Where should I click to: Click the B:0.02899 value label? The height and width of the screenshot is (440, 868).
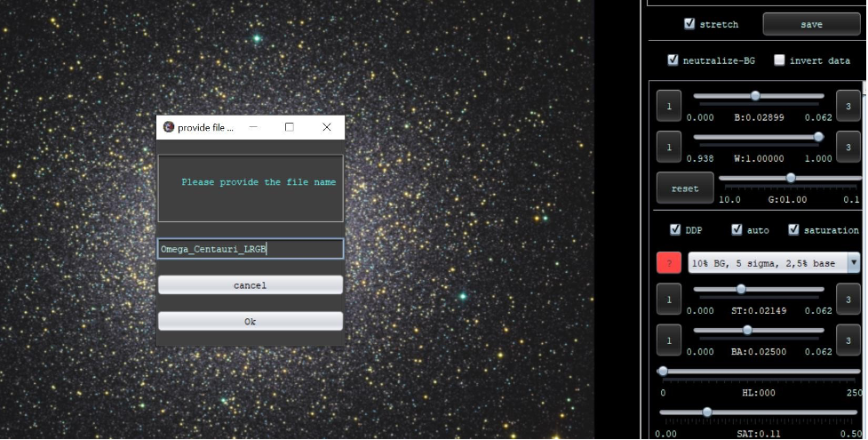click(759, 117)
